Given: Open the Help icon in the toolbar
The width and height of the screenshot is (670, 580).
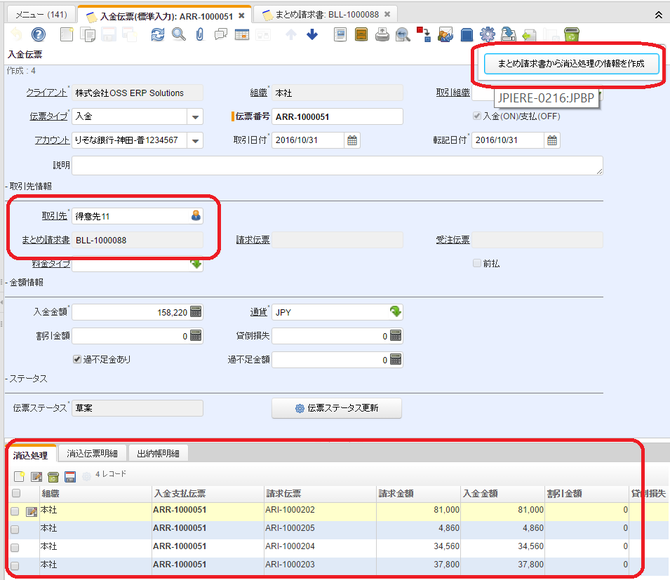Looking at the screenshot, I should click(38, 35).
